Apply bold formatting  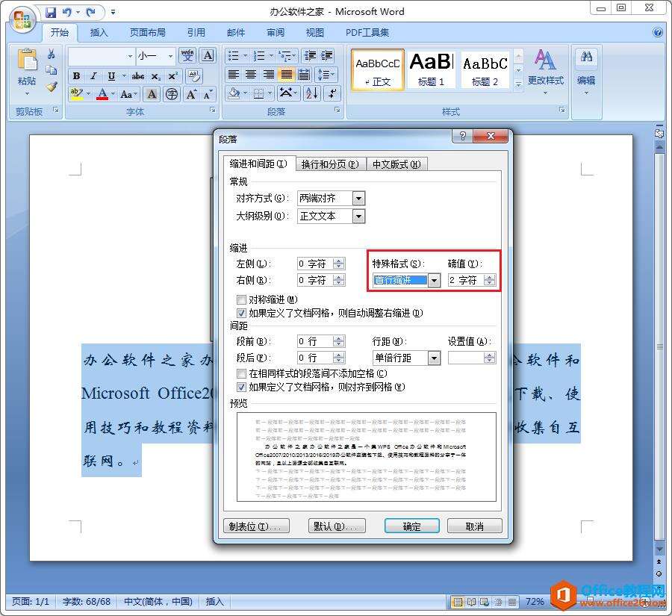pyautogui.click(x=76, y=76)
